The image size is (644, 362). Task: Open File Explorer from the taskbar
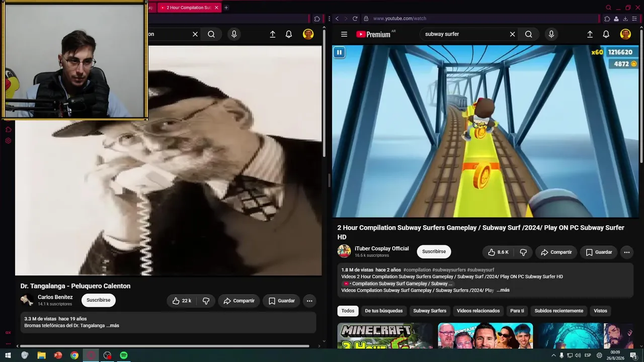click(41, 355)
